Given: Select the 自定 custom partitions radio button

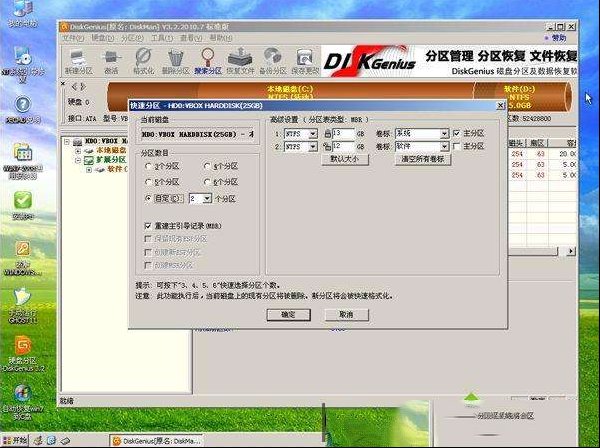Looking at the screenshot, I should tap(148, 199).
